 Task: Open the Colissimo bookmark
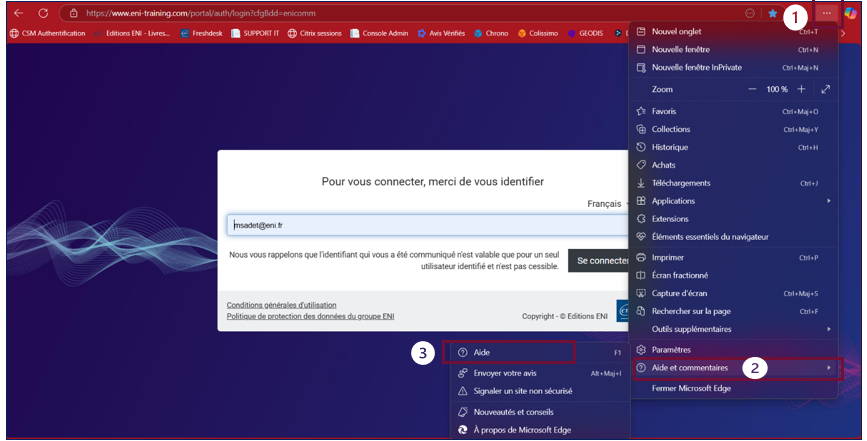pyautogui.click(x=537, y=33)
